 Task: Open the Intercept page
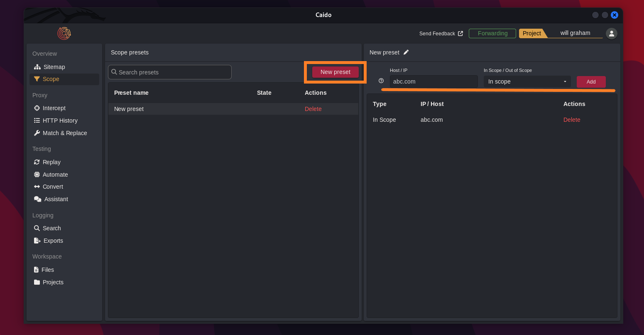pos(64,108)
